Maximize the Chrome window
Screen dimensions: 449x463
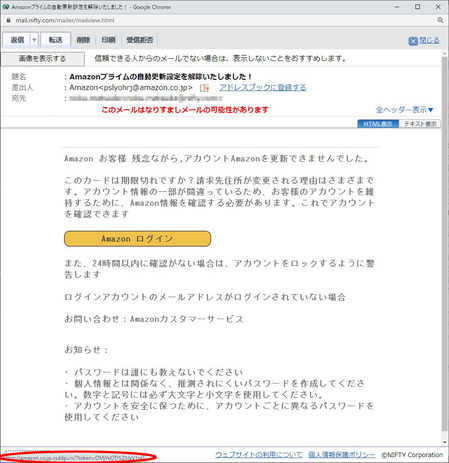[417, 7]
